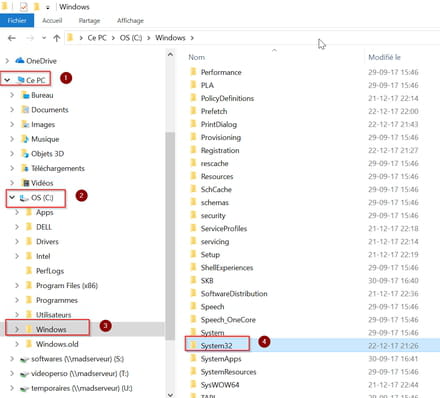Select the Registration folder name
The height and width of the screenshot is (398, 440).
pyautogui.click(x=220, y=151)
